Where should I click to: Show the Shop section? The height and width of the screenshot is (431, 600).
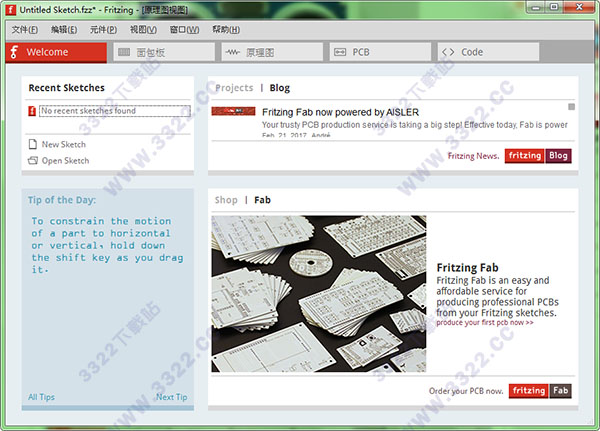coord(226,200)
